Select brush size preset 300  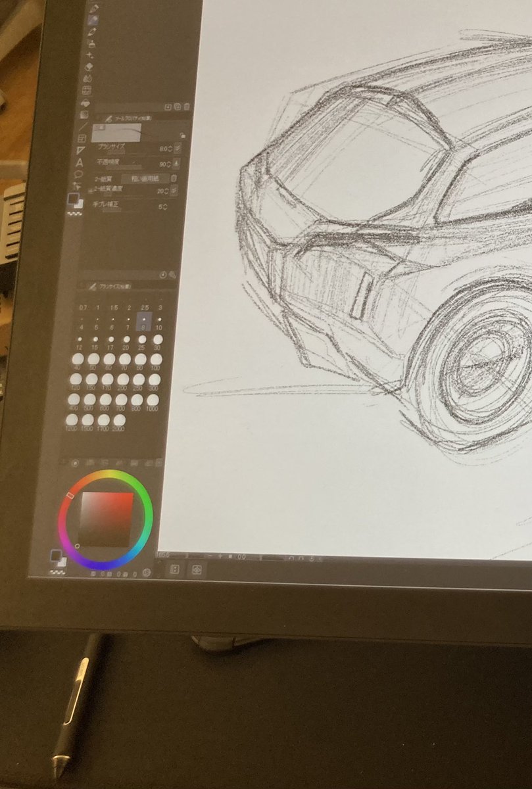[x=154, y=382]
